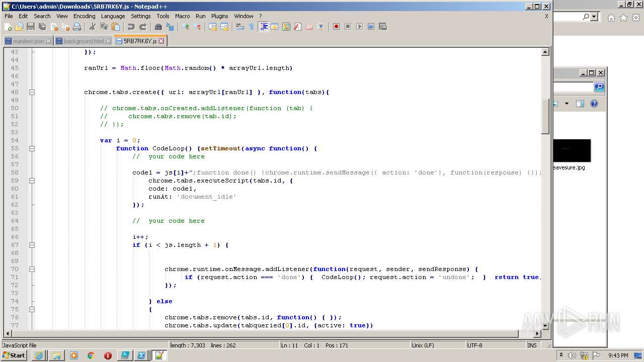Click the vertical scrollbar thumb
The image size is (644, 362).
coord(545,116)
